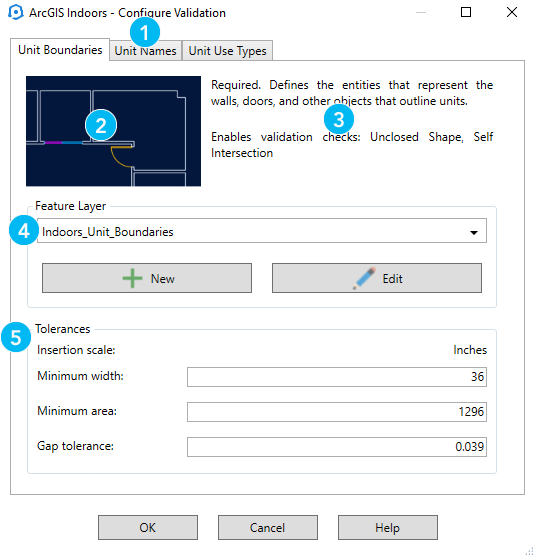This screenshot has width=533, height=555.
Task: Click the New feature layer button
Action: 147,278
